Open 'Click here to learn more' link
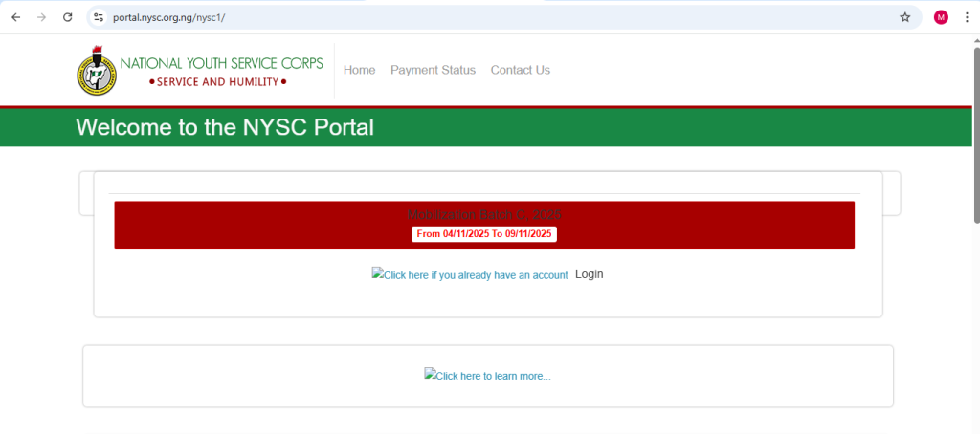This screenshot has width=980, height=434. pyautogui.click(x=487, y=376)
